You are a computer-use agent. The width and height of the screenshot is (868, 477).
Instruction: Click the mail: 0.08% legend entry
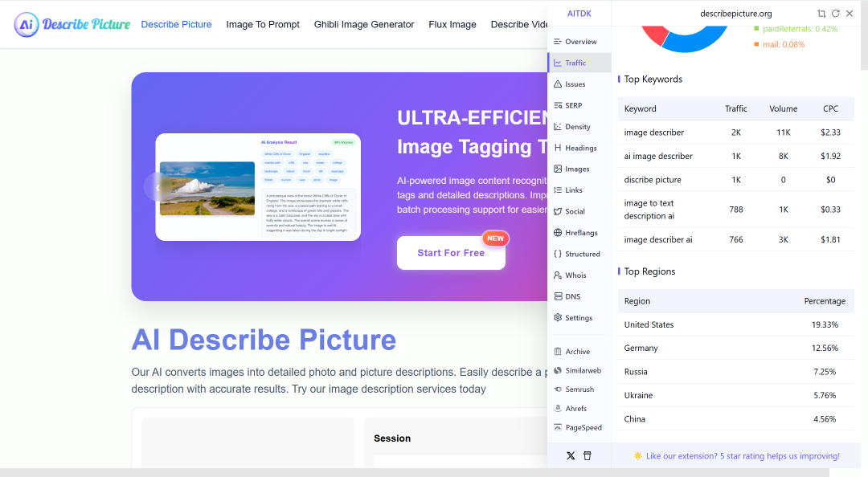780,44
